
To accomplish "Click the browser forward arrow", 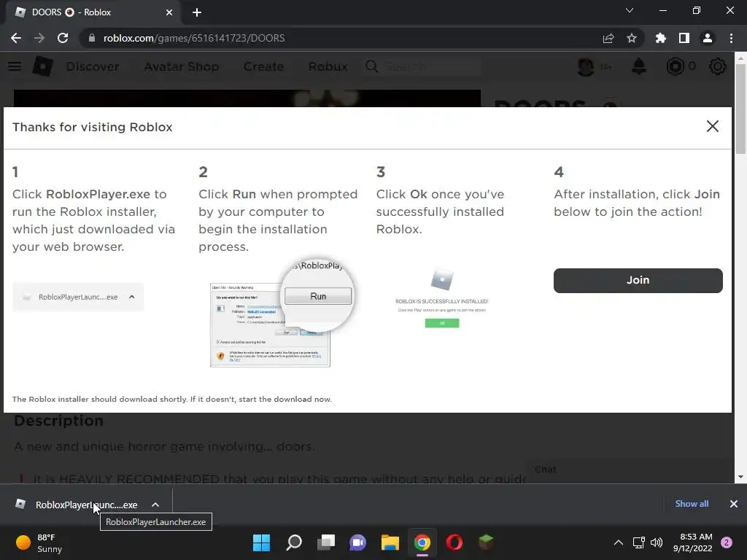I will 39,38.
